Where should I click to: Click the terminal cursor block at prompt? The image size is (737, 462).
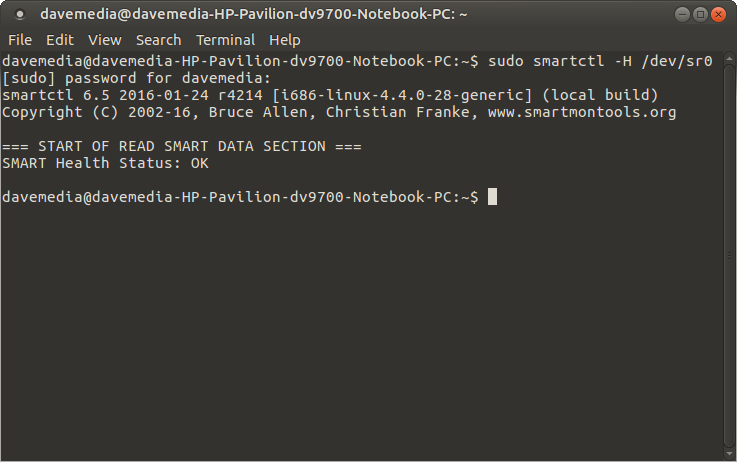(492, 196)
